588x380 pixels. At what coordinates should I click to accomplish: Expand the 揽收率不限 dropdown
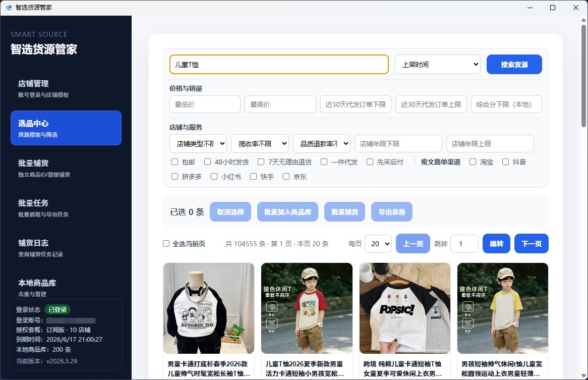[260, 144]
